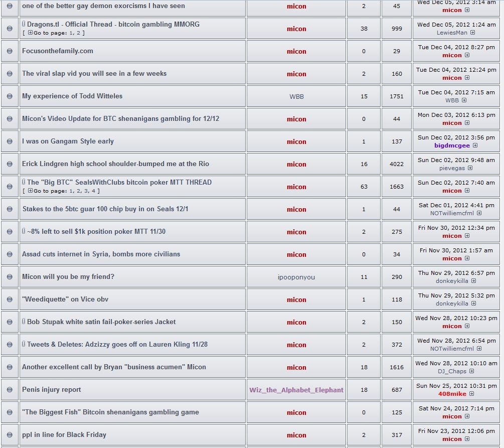Jump to the last post by bigdmcgee via its icon
The image size is (504, 448).
475,145
